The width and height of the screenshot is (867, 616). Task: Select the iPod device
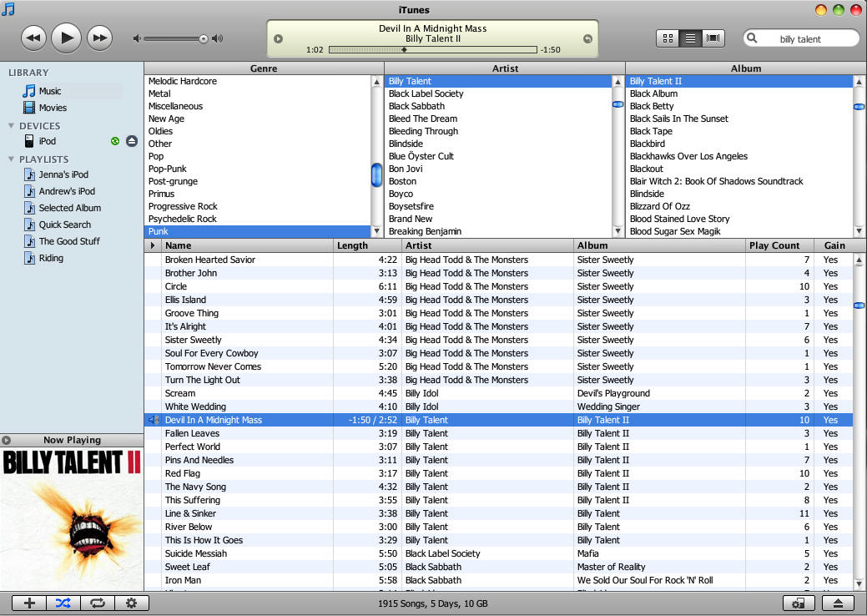coord(47,141)
